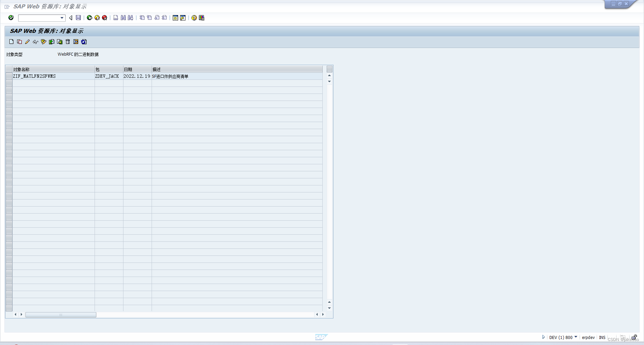Screen dimensions: 644x345
Task: Click the left horizontal scroll-right arrow
Action: tap(21, 314)
